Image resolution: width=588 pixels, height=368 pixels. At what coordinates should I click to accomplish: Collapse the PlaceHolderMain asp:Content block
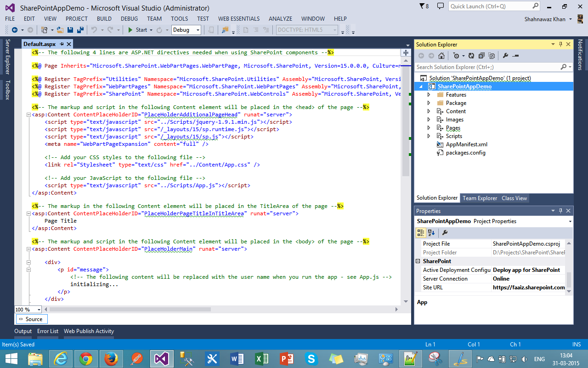click(x=28, y=249)
